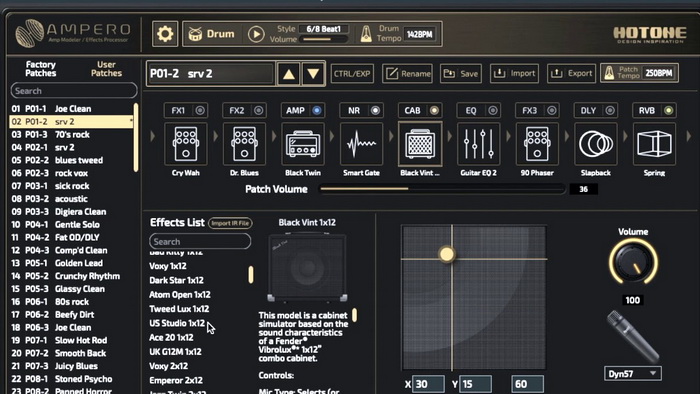Click the Export button
The width and height of the screenshot is (700, 394).
(x=571, y=74)
